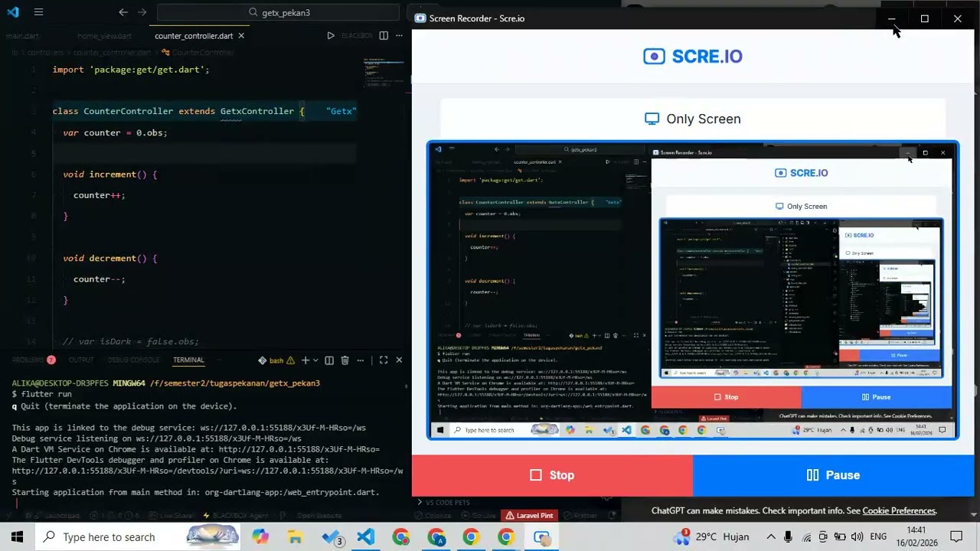Switch the ENG input language
Screen dimensions: 980x551
pos(878,537)
